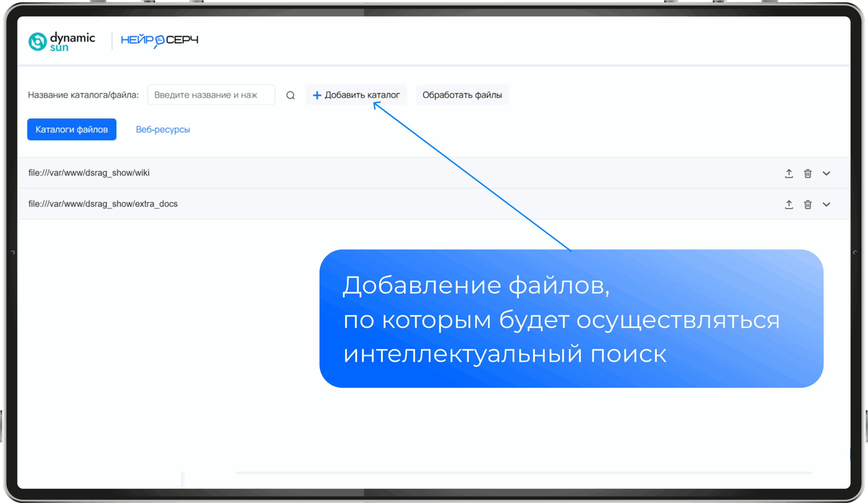Expand the wiki catalog chevron

[x=826, y=173]
